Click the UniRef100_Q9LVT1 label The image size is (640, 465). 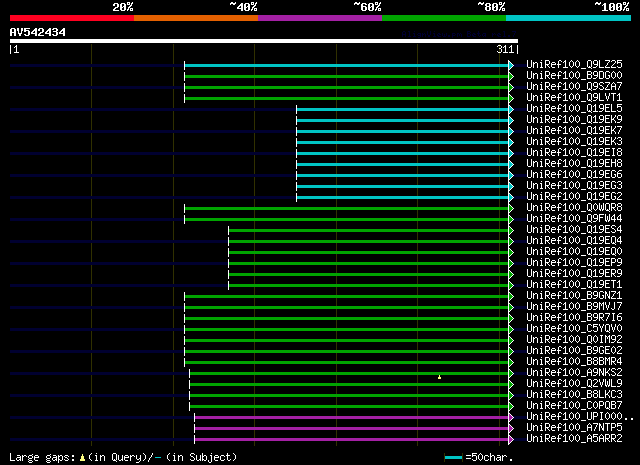[574, 97]
